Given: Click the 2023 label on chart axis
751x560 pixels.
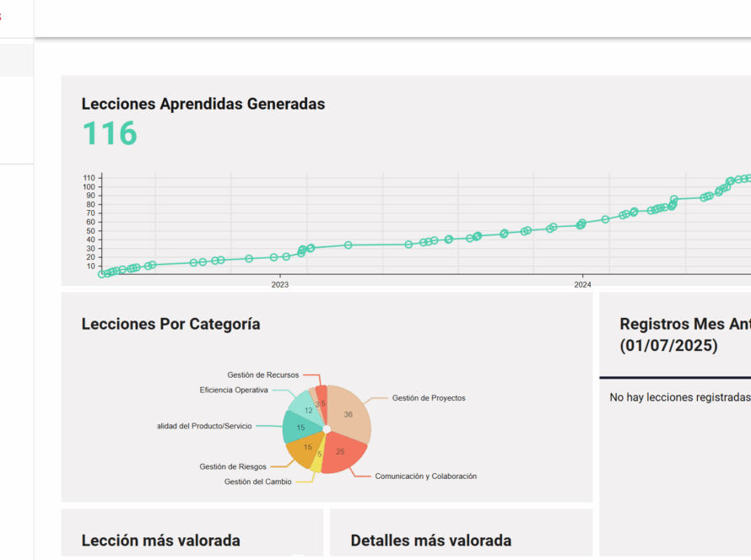Looking at the screenshot, I should pos(280,285).
